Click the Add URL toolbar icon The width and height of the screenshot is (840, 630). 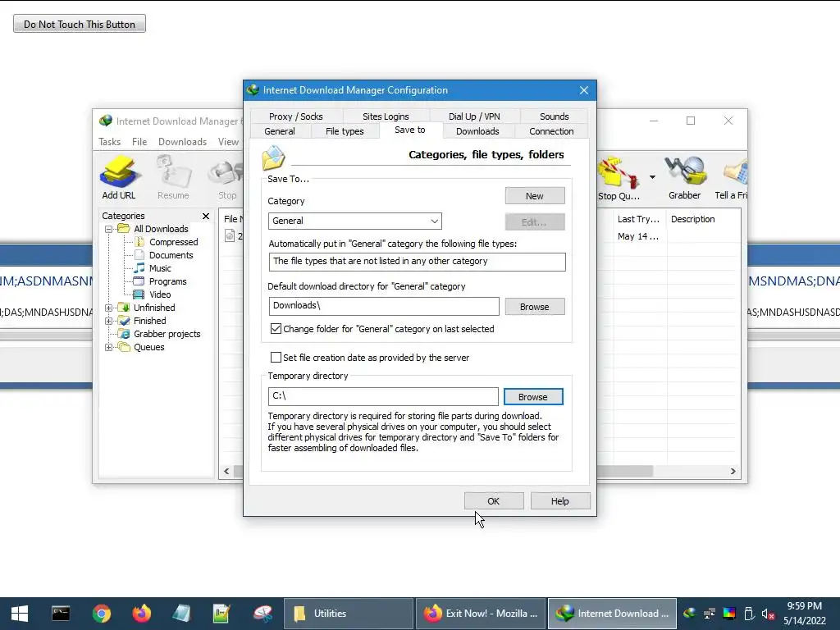119,178
